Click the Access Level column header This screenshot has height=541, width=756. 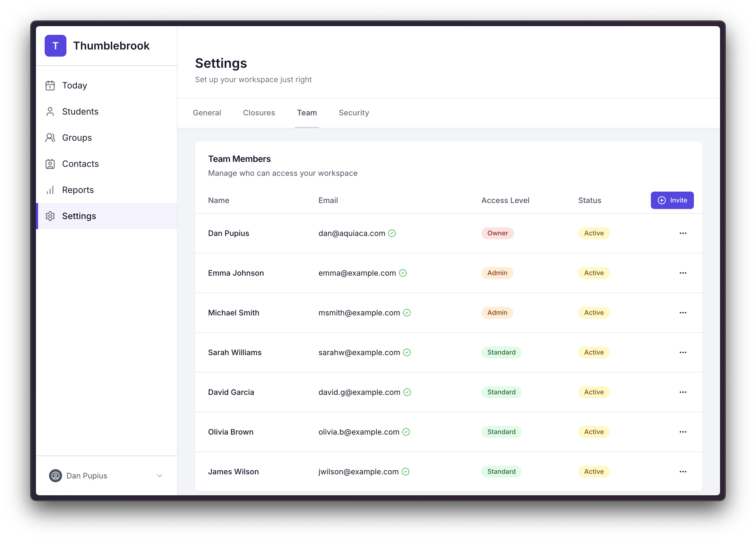point(505,200)
